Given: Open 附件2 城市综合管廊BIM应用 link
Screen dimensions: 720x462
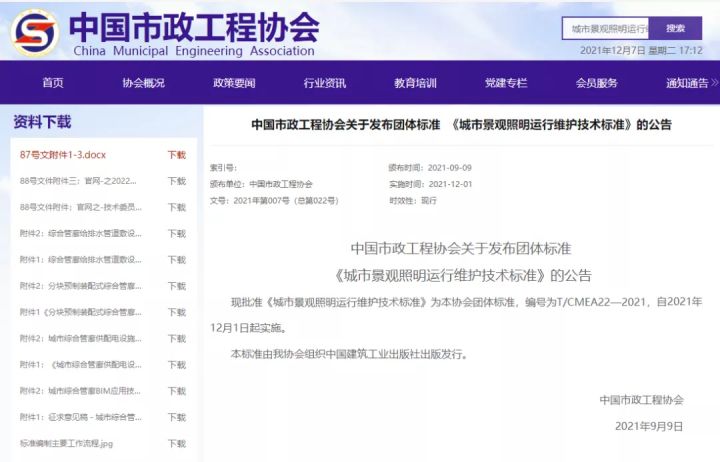Looking at the screenshot, I should (x=80, y=391).
